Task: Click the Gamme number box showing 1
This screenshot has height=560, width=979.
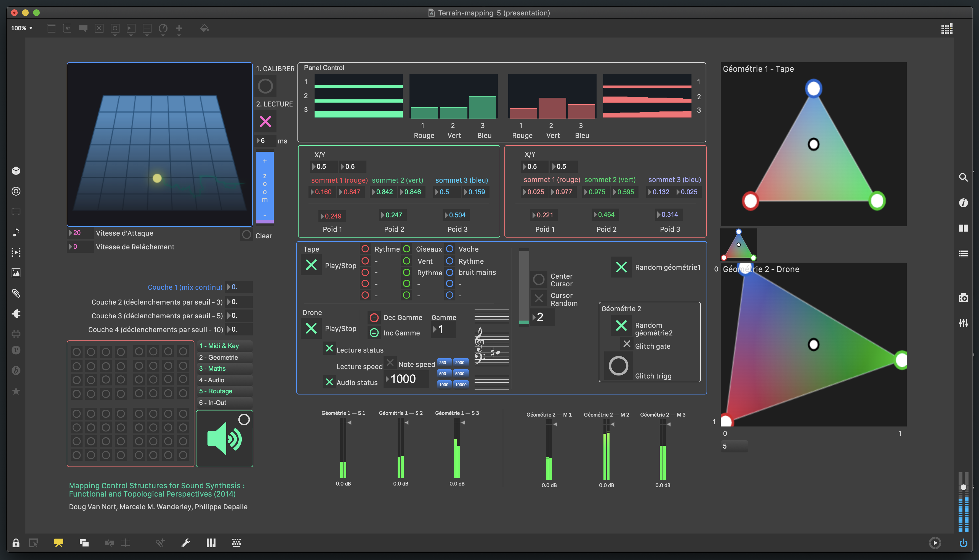Action: click(443, 329)
